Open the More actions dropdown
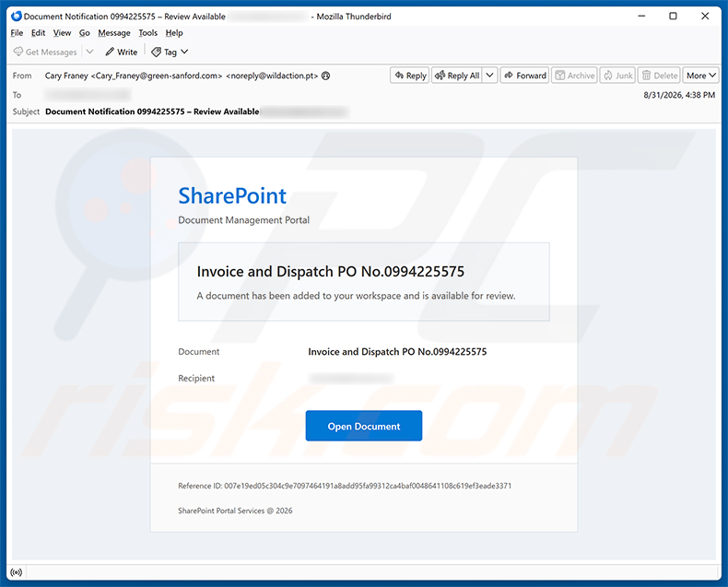This screenshot has height=587, width=728. click(700, 76)
